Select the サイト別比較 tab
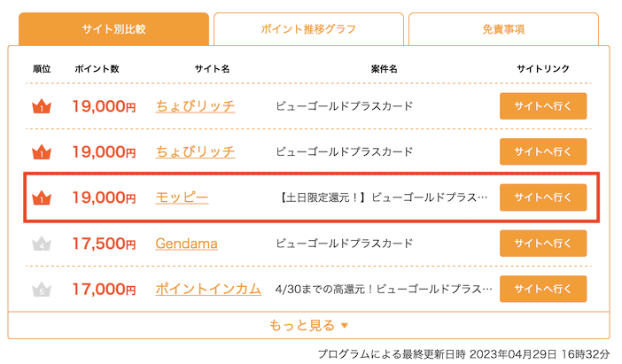Viewport: 622px width, 364px height. coord(113,29)
